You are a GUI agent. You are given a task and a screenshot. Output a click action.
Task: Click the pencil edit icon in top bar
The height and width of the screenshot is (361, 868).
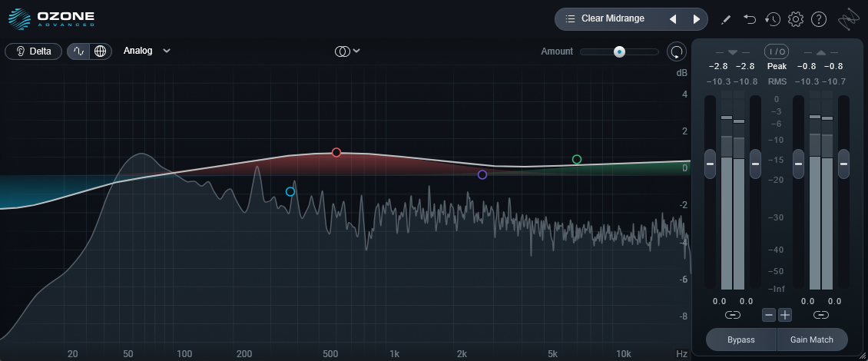coord(726,20)
